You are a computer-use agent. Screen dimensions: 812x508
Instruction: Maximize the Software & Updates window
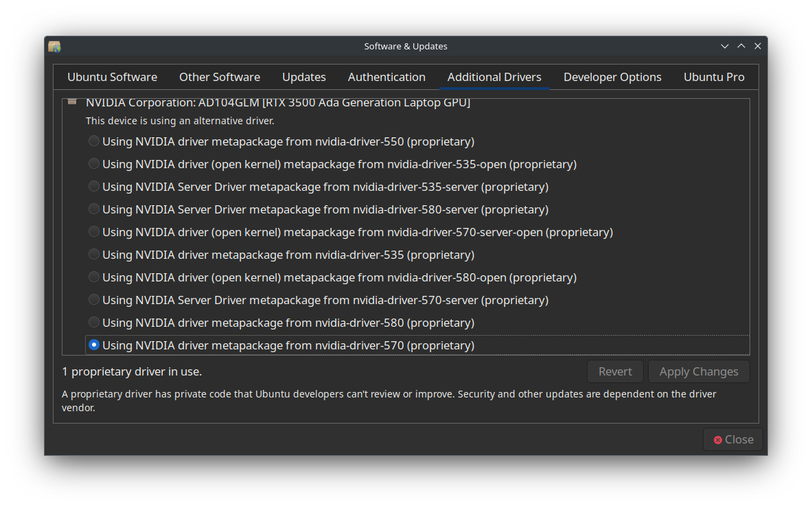tap(741, 46)
